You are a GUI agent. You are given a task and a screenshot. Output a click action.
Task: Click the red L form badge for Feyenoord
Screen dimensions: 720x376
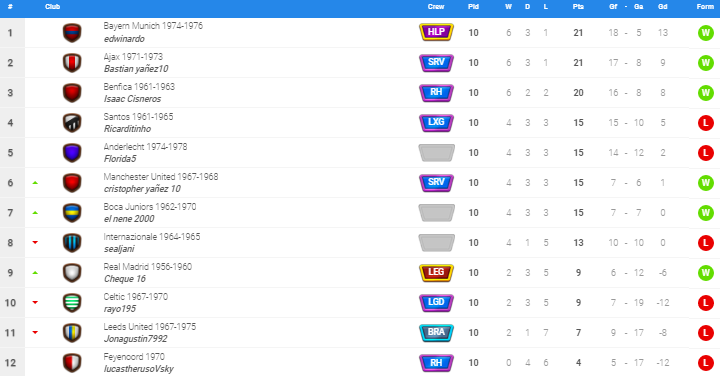[x=706, y=363]
